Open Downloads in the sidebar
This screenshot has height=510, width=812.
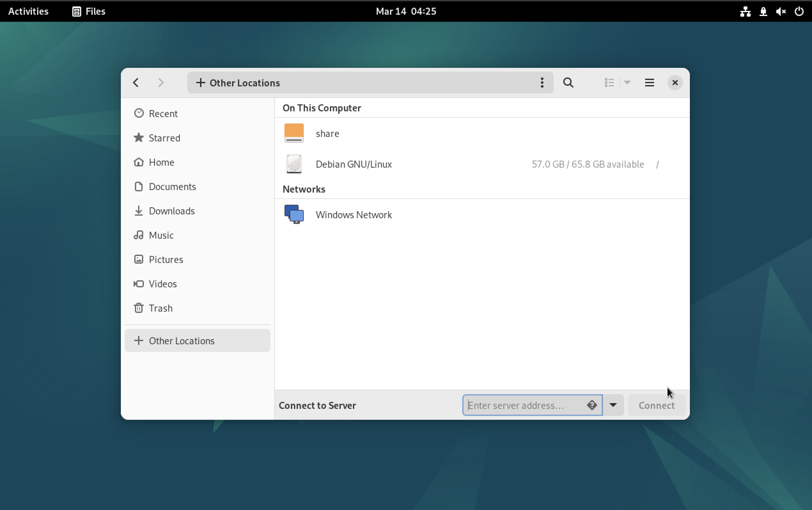point(198,211)
